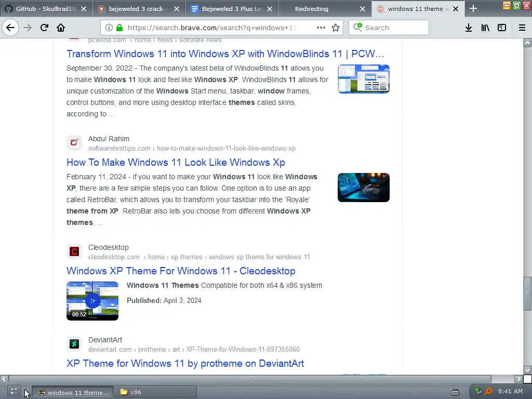532x399 pixels.
Task: Click the vertical scrollbar up arrow
Action: (x=528, y=43)
